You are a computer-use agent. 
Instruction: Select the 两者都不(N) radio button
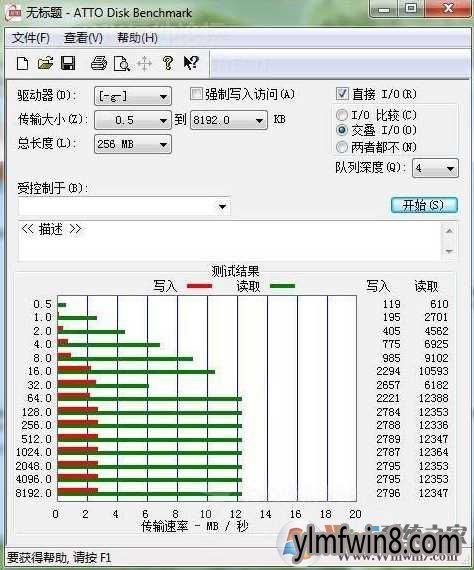click(x=342, y=147)
